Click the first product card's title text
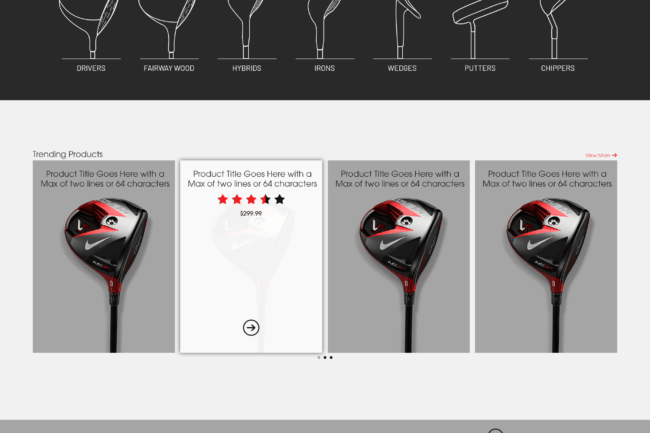 click(x=105, y=179)
